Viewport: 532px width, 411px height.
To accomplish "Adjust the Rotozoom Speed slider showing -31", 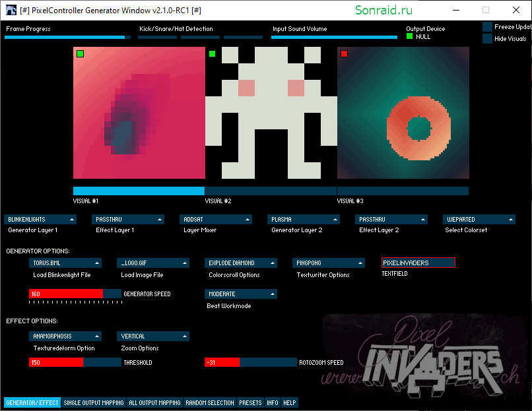I will [x=251, y=362].
